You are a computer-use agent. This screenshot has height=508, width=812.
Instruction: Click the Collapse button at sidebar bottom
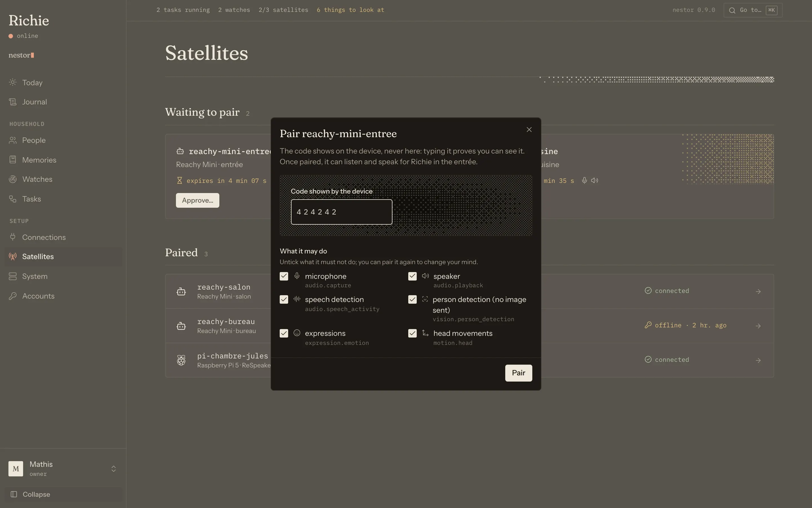pyautogui.click(x=63, y=494)
